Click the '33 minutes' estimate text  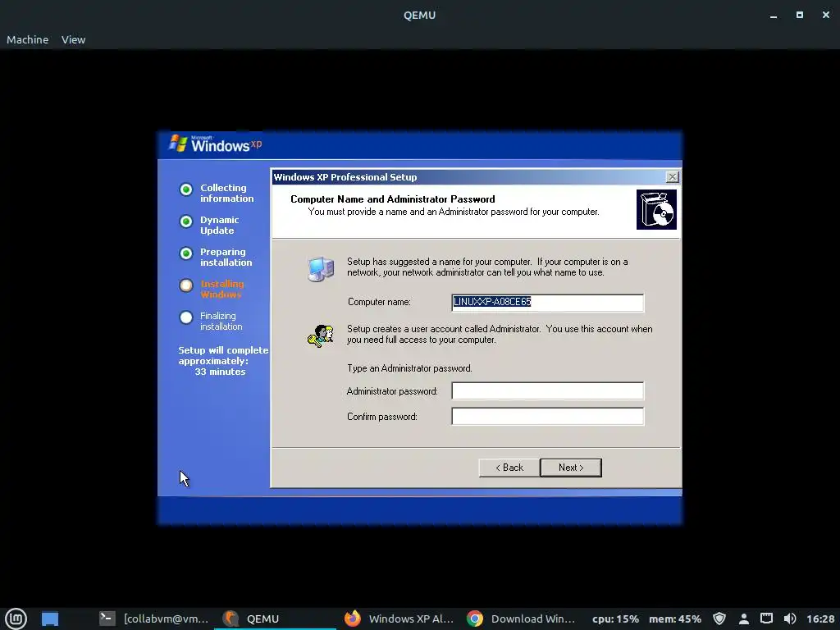220,372
